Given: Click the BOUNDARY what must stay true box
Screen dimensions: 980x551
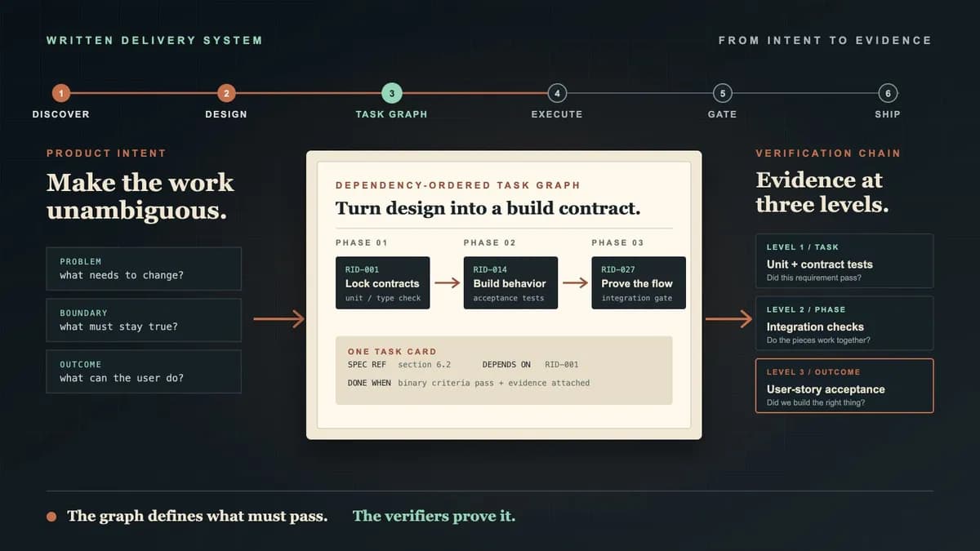Looking at the screenshot, I should (145, 320).
